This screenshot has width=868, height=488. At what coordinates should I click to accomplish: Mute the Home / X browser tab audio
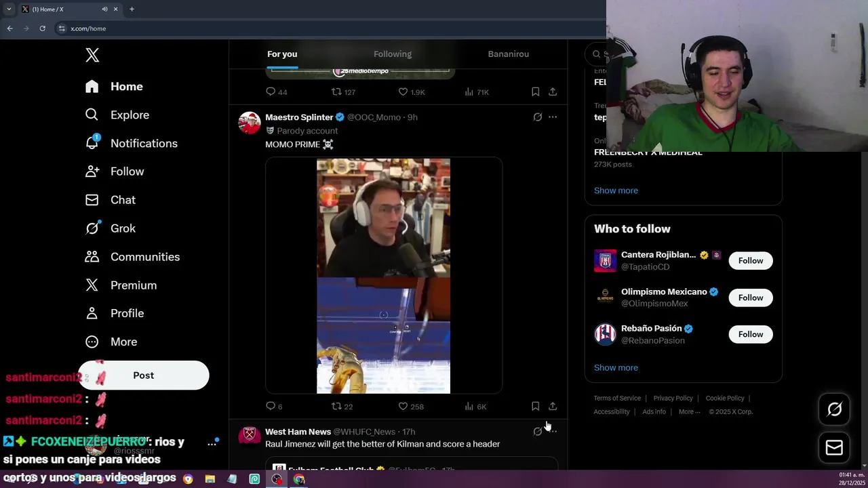pos(104,9)
